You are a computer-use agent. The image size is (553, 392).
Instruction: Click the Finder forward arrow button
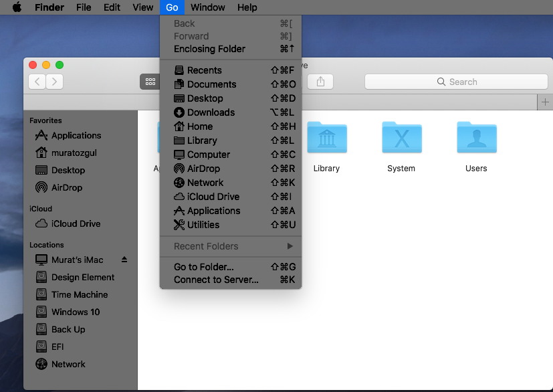tap(54, 82)
